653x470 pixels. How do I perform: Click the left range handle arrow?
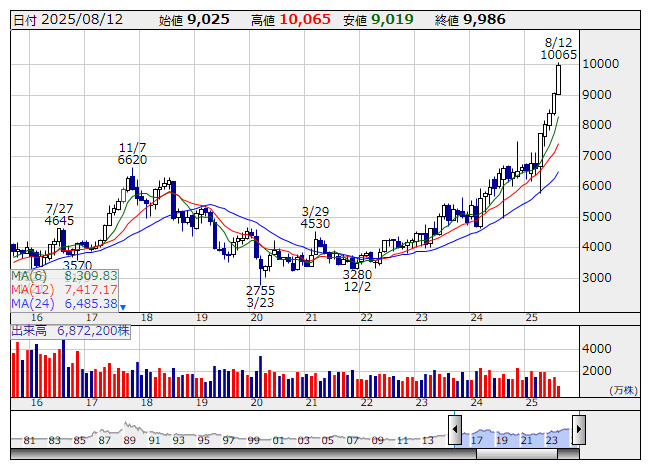coord(455,433)
